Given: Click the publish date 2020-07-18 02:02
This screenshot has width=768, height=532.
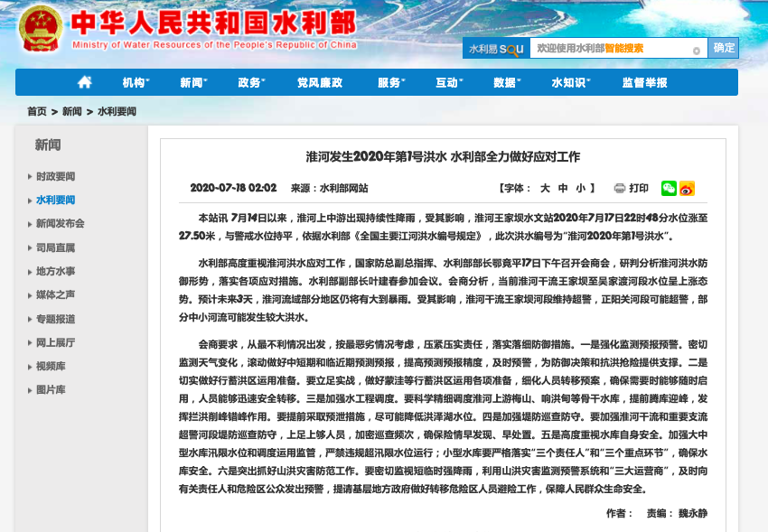Looking at the screenshot, I should pos(233,188).
